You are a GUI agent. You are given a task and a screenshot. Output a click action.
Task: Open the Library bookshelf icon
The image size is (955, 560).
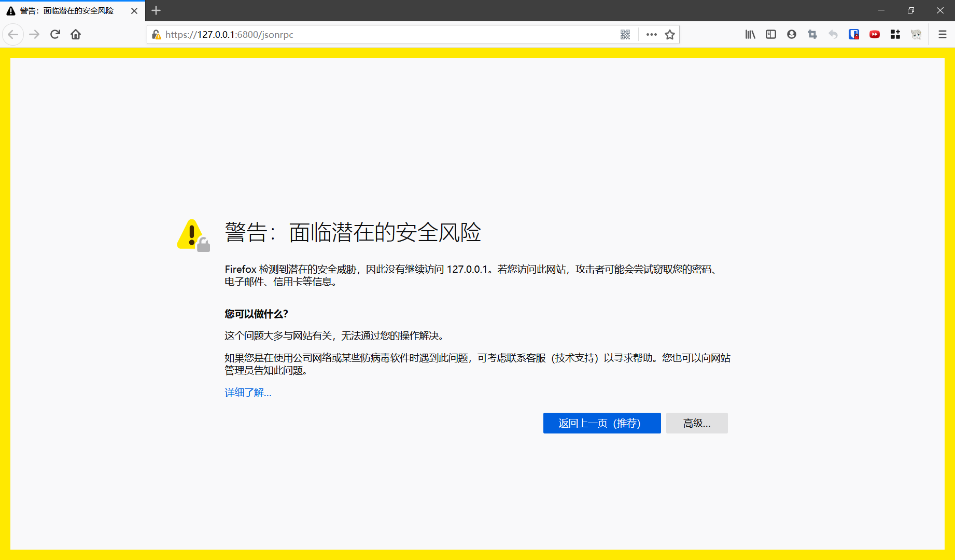point(750,34)
